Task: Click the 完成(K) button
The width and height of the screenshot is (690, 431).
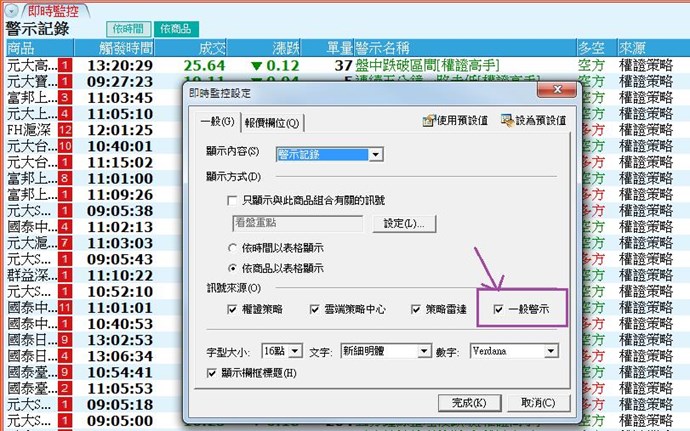Action: click(x=469, y=402)
